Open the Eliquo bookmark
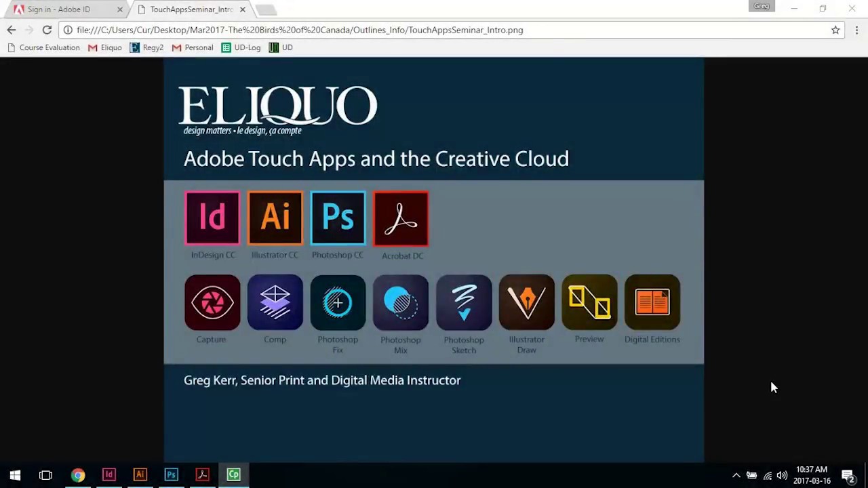The width and height of the screenshot is (868, 488). click(104, 47)
